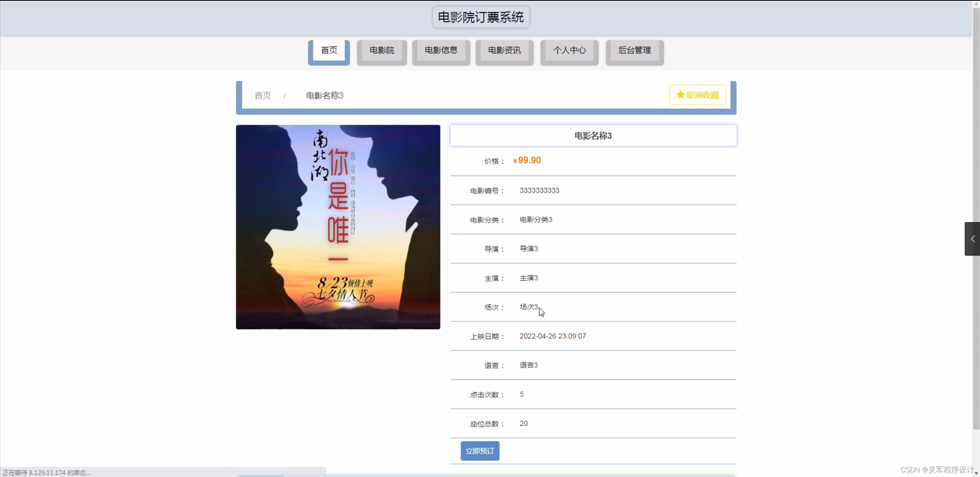Image resolution: width=980 pixels, height=477 pixels.
Task: Open the 电影资讯 tab
Action: tap(504, 50)
